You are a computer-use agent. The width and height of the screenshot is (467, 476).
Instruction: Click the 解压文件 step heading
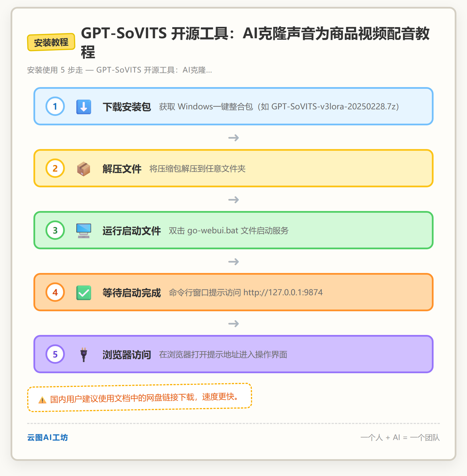(122, 169)
